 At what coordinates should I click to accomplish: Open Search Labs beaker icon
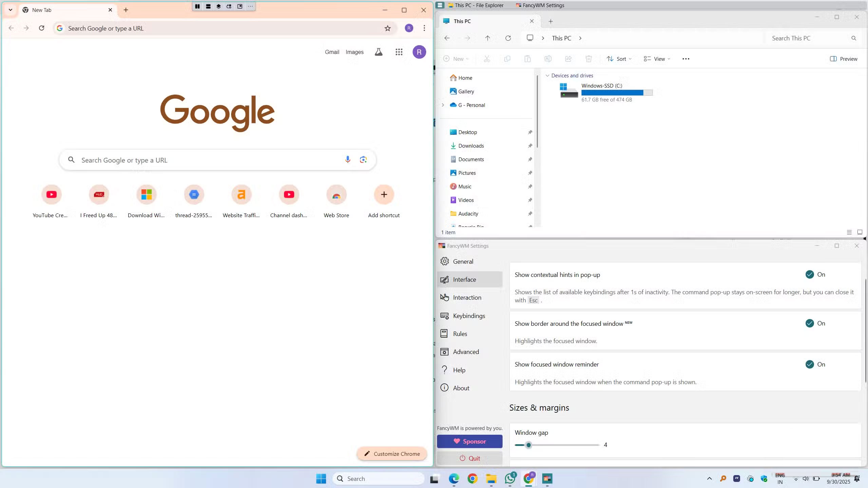pyautogui.click(x=378, y=52)
